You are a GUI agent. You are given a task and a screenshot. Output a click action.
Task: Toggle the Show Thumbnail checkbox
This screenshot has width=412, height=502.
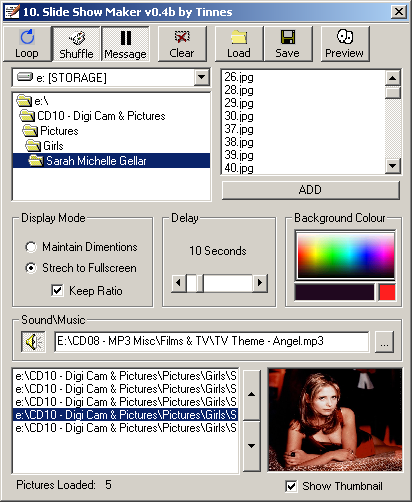(x=291, y=486)
